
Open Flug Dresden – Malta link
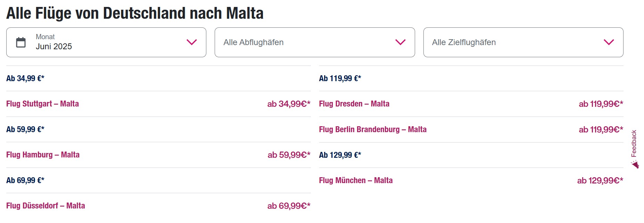(x=354, y=104)
